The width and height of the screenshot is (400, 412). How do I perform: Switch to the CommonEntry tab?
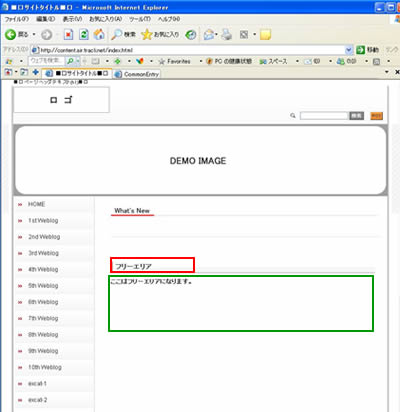click(137, 74)
